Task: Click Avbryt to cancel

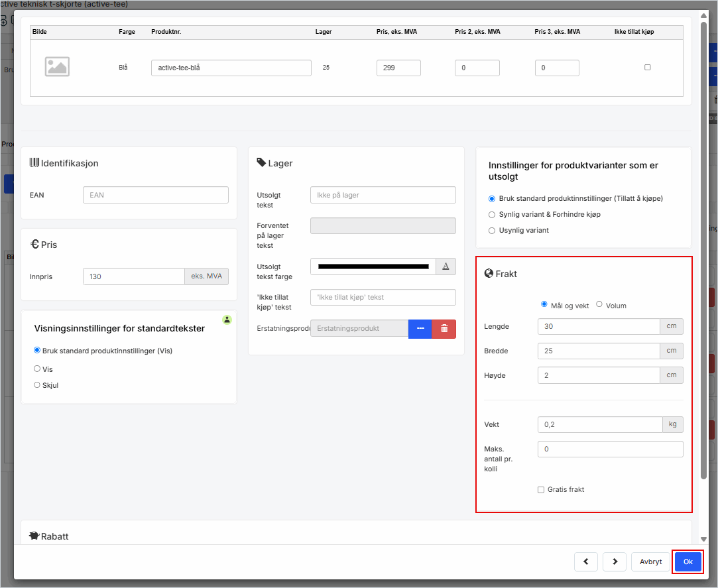Action: click(x=650, y=561)
